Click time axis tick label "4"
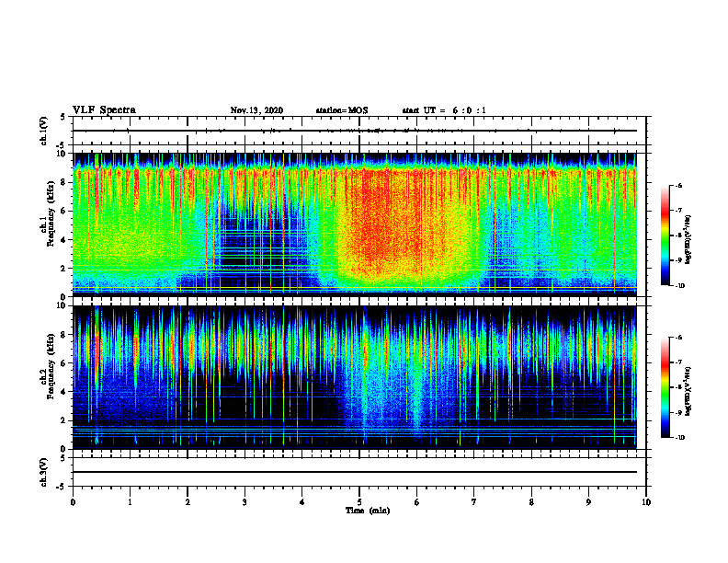 [302, 502]
